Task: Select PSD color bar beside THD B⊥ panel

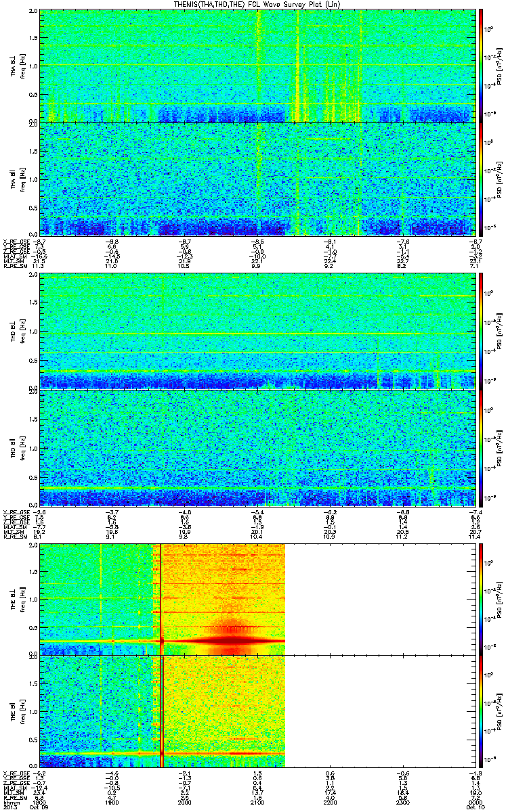Action: click(481, 330)
